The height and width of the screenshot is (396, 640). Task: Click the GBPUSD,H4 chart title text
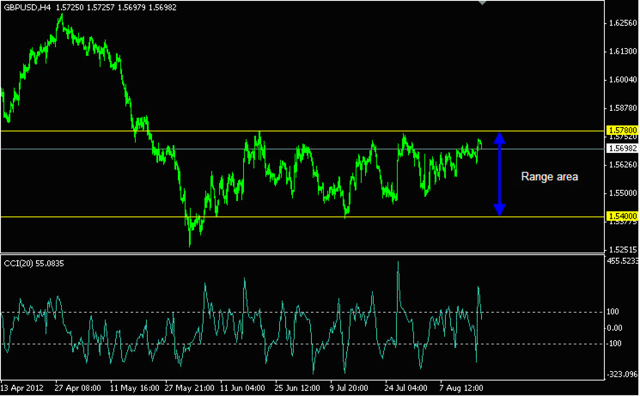[x=27, y=7]
